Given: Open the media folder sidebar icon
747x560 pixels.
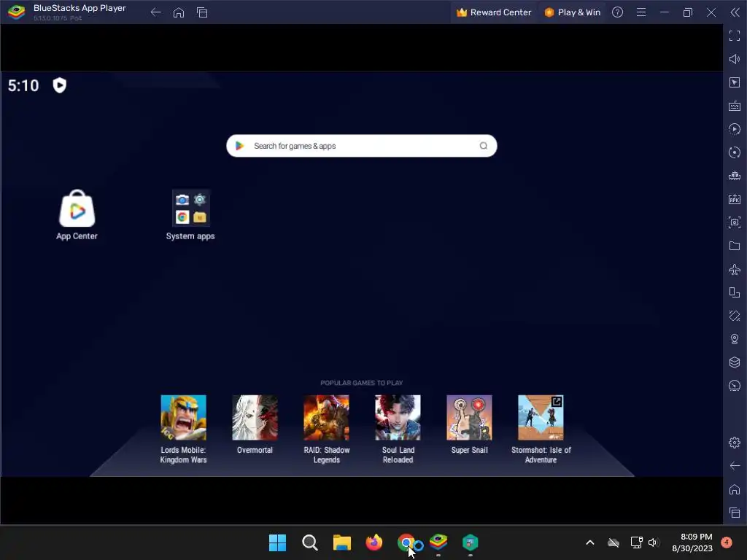Looking at the screenshot, I should (x=735, y=246).
